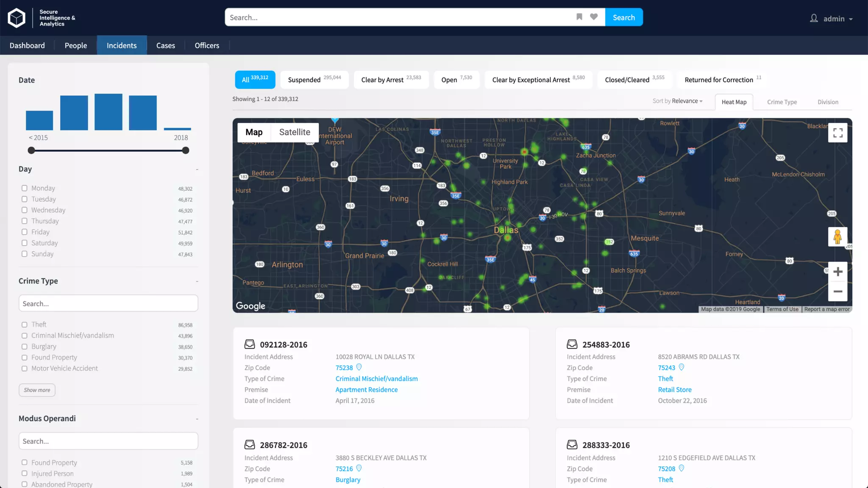Click Show more under Crime Type
The image size is (868, 488).
(x=37, y=390)
